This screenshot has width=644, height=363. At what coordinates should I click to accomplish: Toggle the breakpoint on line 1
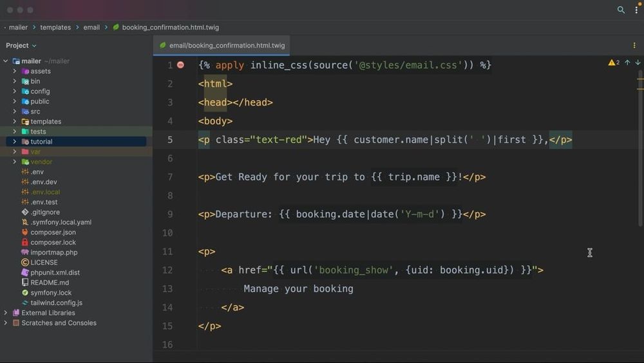[x=180, y=65]
